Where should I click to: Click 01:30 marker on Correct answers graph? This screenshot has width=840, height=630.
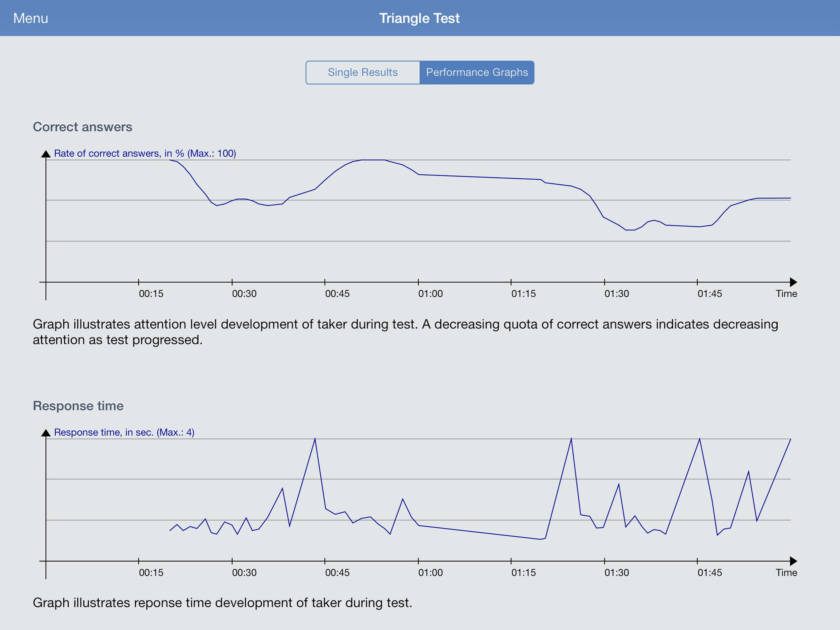tap(616, 293)
